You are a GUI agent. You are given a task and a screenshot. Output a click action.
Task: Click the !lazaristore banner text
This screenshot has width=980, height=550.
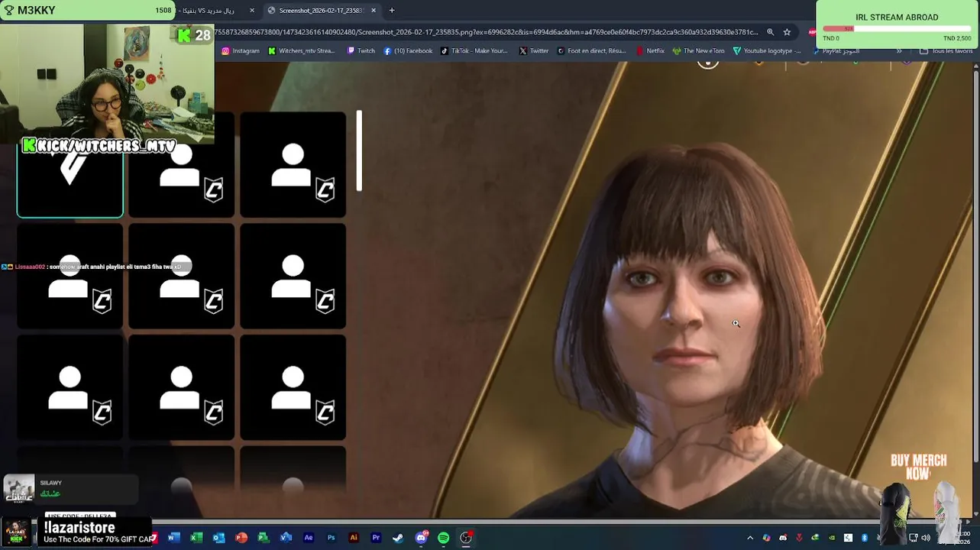[79, 528]
